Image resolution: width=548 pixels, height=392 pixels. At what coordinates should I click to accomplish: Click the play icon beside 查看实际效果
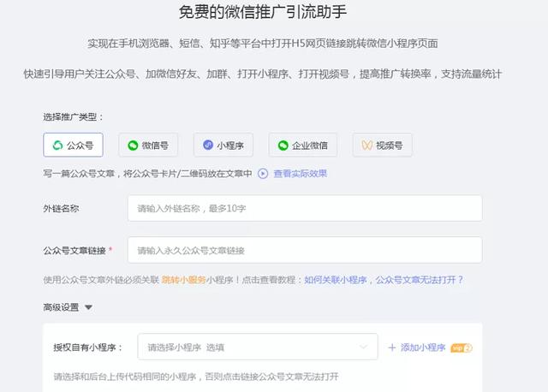pyautogui.click(x=263, y=174)
